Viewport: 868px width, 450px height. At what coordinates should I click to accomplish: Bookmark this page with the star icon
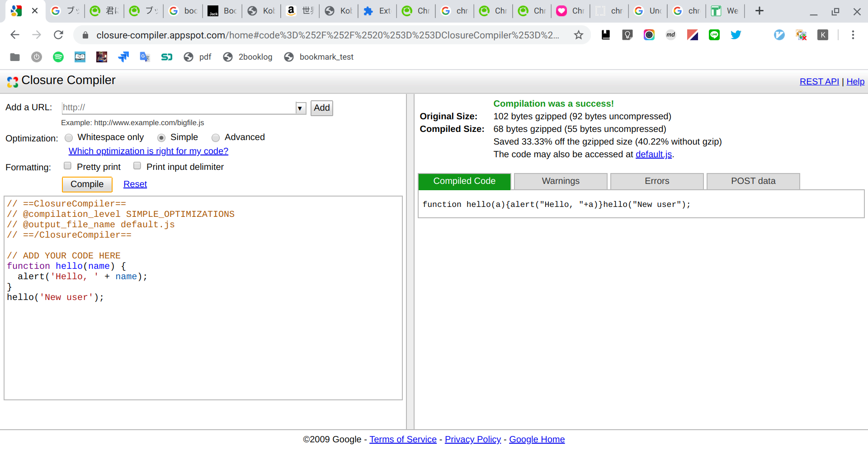(x=579, y=35)
